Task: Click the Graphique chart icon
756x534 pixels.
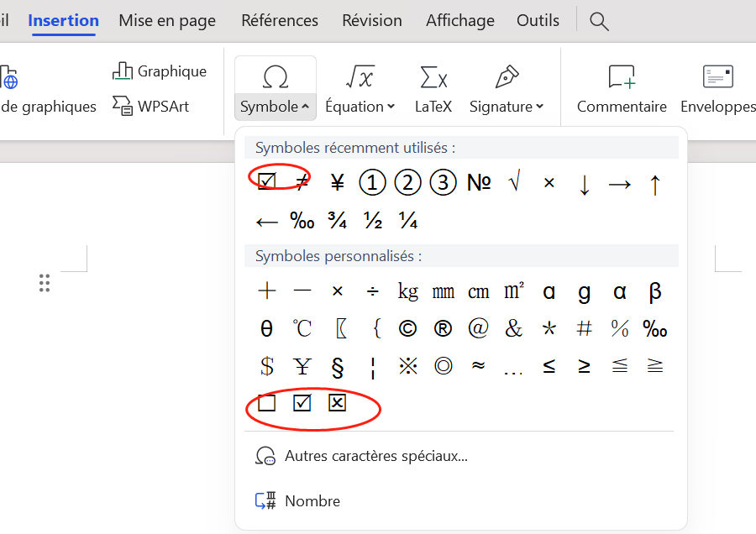Action: coord(123,71)
